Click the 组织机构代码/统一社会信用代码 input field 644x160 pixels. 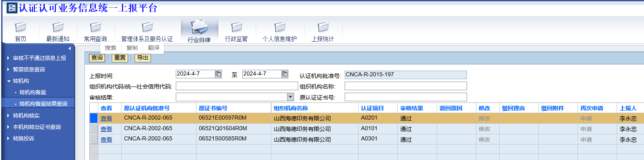pos(237,86)
